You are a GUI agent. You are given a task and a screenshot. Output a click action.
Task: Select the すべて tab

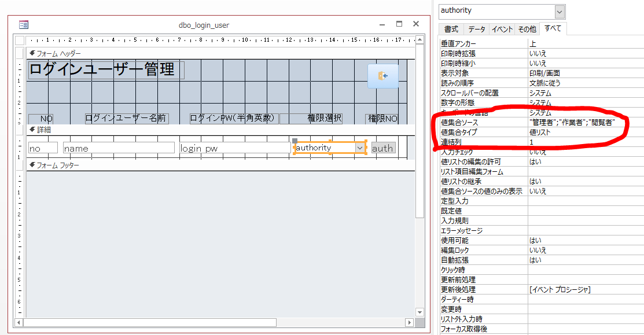point(553,28)
